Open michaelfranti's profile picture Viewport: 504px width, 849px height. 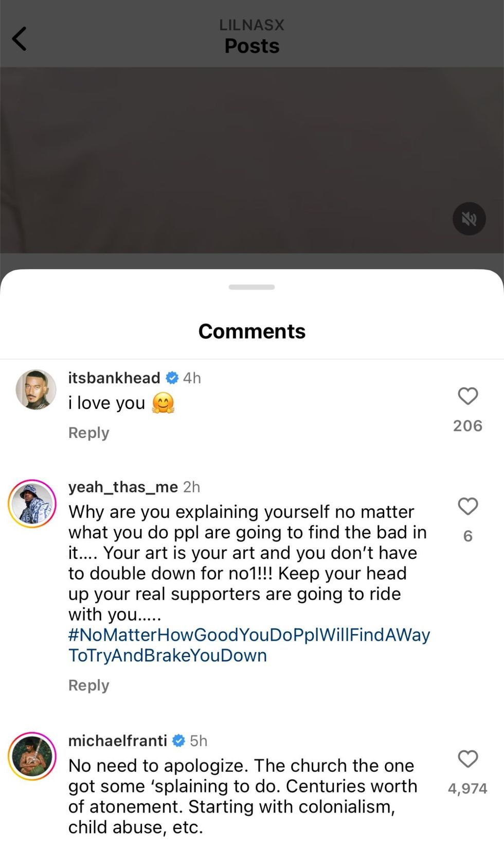pos(32,757)
